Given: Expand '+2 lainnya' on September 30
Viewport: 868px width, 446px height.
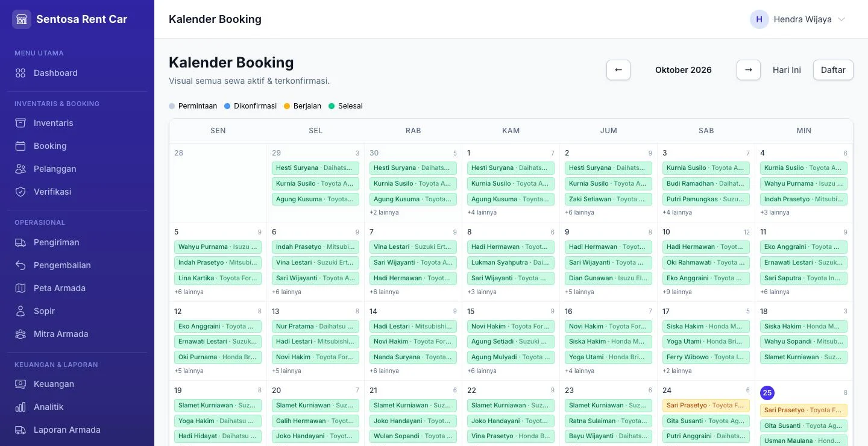Looking at the screenshot, I should point(384,212).
